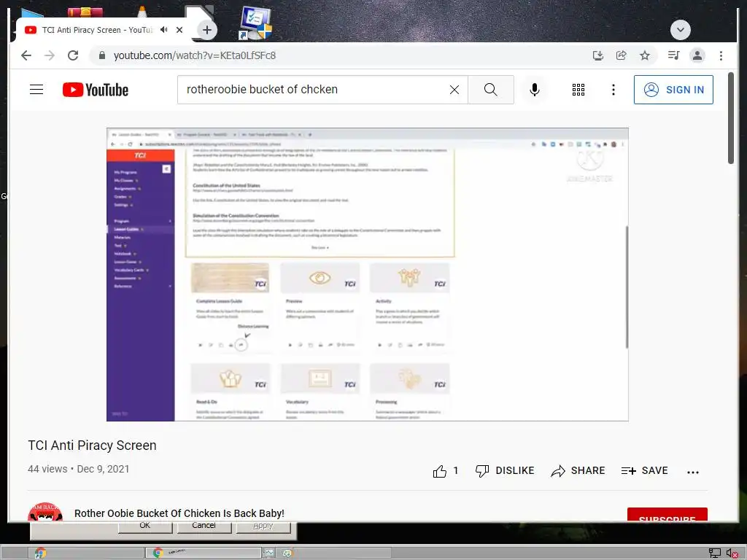
Task: Close the TCI Anti Piracy Screen tab
Action: (179, 29)
